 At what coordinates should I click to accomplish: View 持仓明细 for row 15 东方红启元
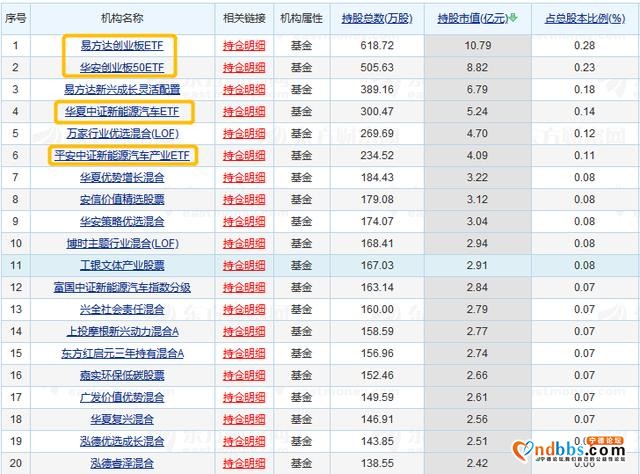244,354
